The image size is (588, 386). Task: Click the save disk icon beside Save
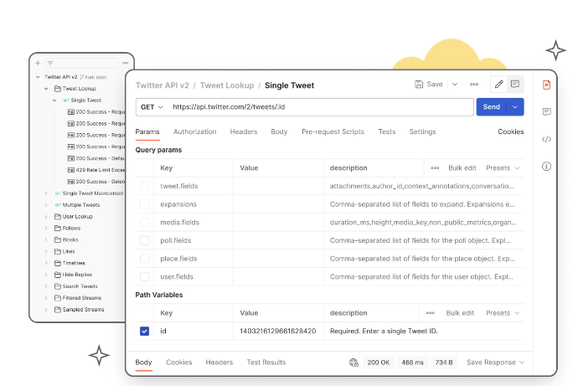[x=419, y=85]
